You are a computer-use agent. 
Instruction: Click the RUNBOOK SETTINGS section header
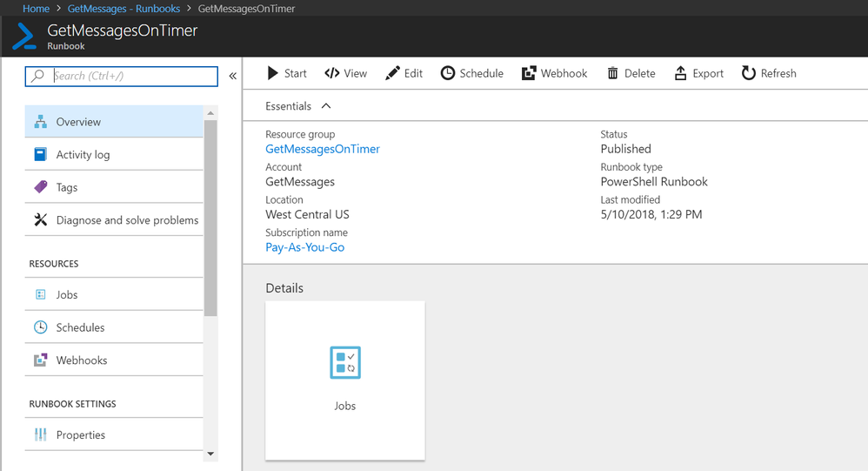tap(72, 404)
